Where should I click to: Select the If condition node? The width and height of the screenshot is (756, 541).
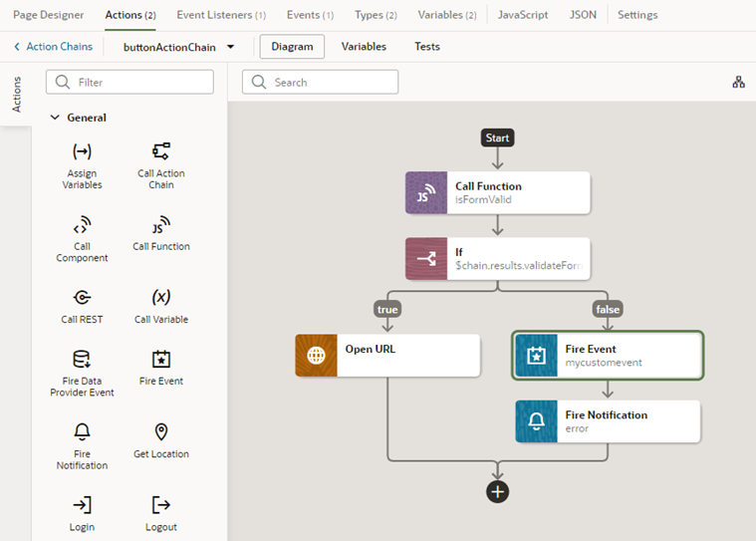[x=498, y=259]
